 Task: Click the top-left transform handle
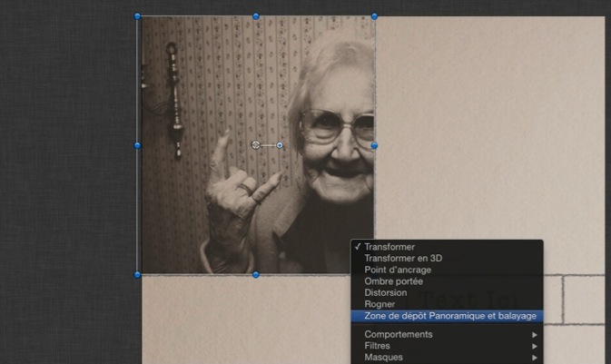(x=137, y=16)
